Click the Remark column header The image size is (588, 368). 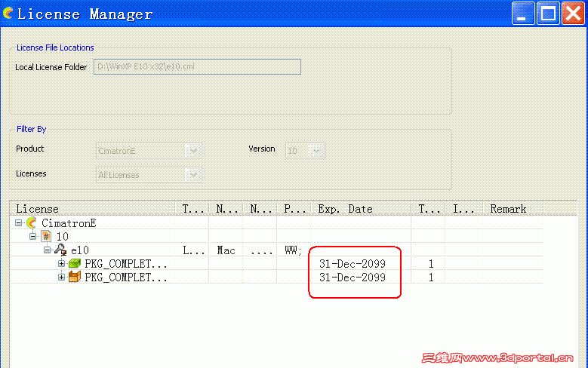click(x=513, y=208)
